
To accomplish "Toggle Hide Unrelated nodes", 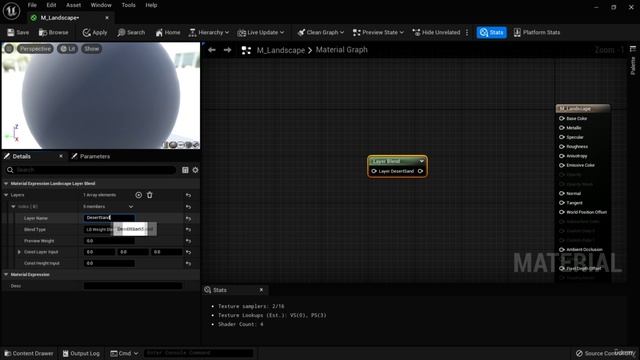I will point(436,32).
